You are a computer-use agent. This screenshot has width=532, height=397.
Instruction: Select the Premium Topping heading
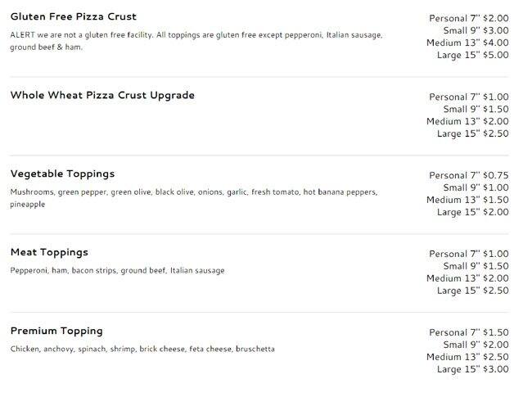56,331
